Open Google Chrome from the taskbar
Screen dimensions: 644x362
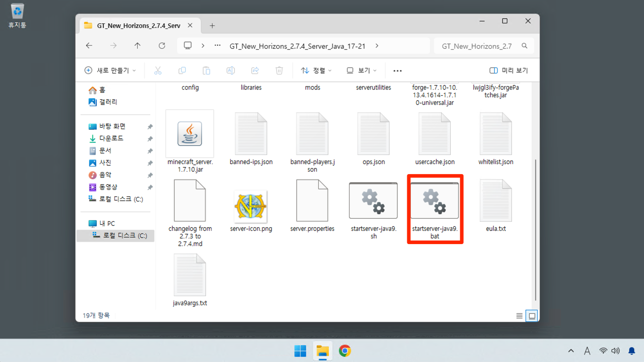(345, 351)
